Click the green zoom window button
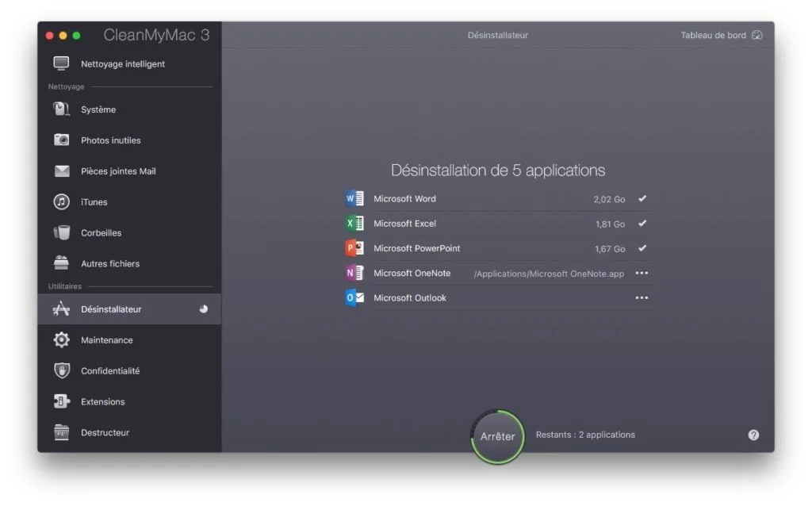812x506 pixels. (x=76, y=35)
